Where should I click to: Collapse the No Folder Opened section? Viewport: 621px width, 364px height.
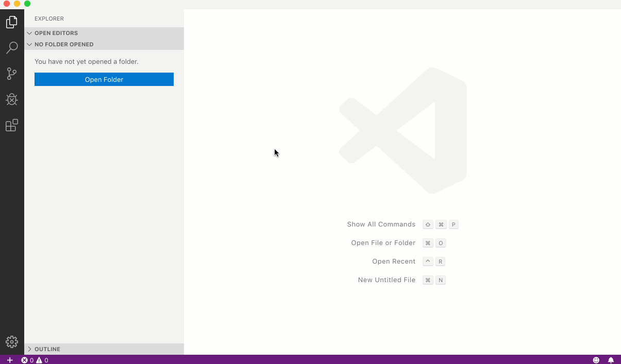104,44
